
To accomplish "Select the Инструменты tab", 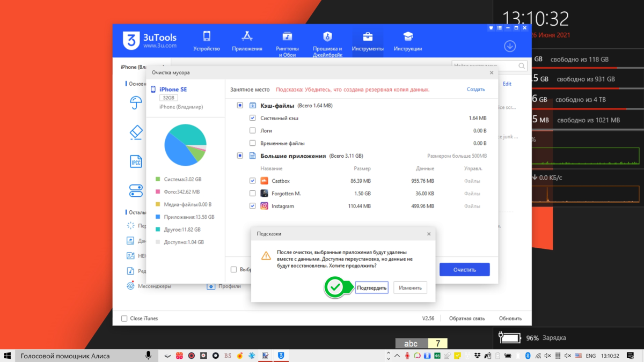I will coord(368,41).
